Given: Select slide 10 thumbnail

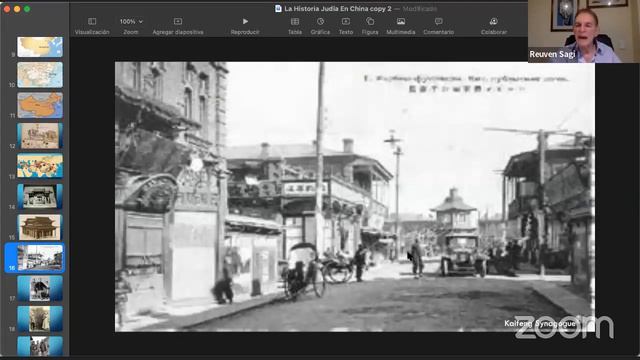Looking at the screenshot, I should pos(40,75).
